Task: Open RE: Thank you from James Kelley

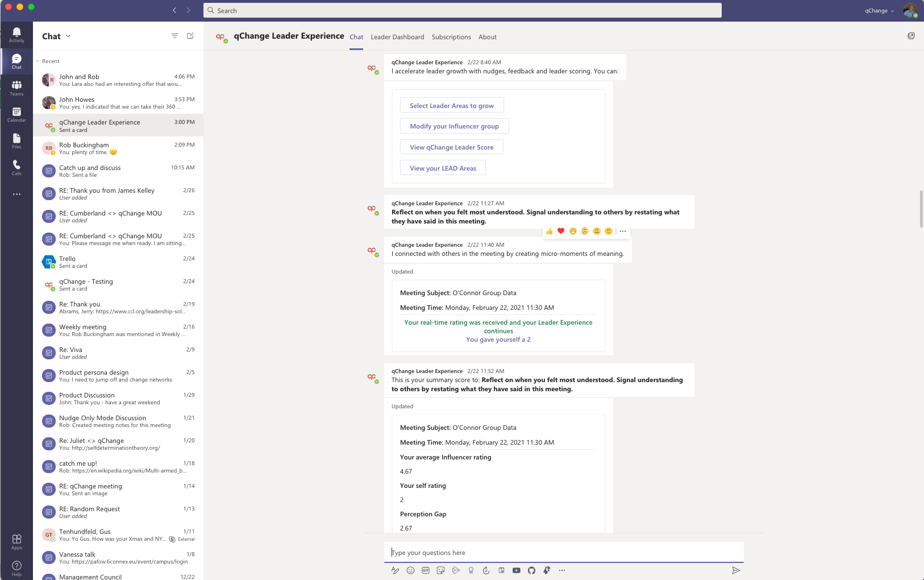Action: 118,193
